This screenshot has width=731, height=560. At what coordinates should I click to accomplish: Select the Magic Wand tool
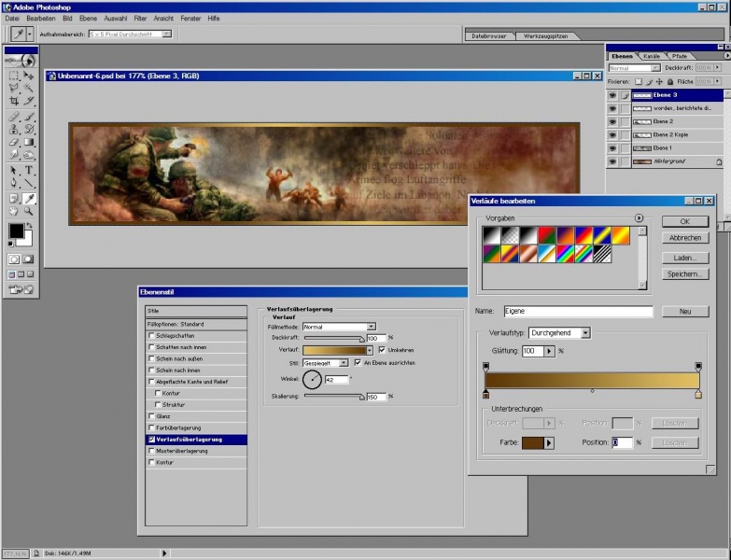tap(29, 88)
